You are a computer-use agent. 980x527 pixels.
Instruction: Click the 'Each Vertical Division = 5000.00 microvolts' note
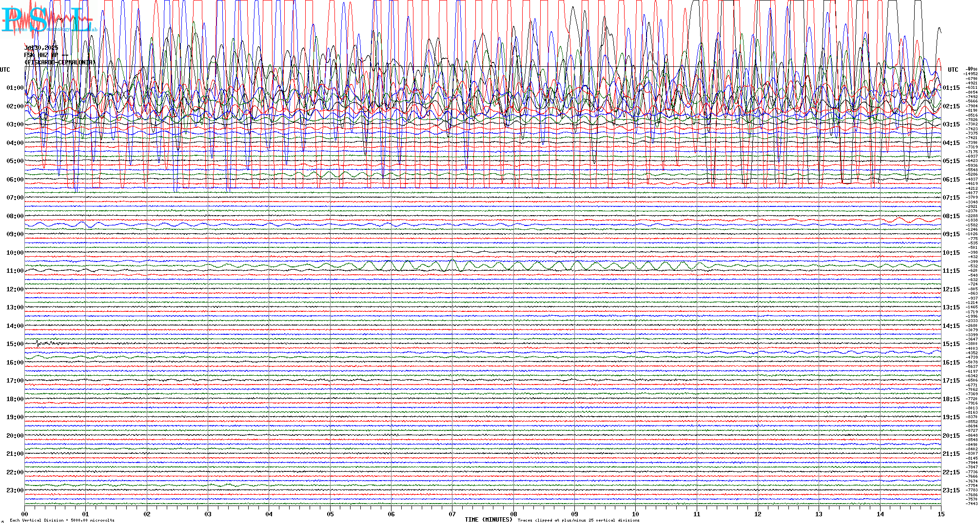point(62,520)
